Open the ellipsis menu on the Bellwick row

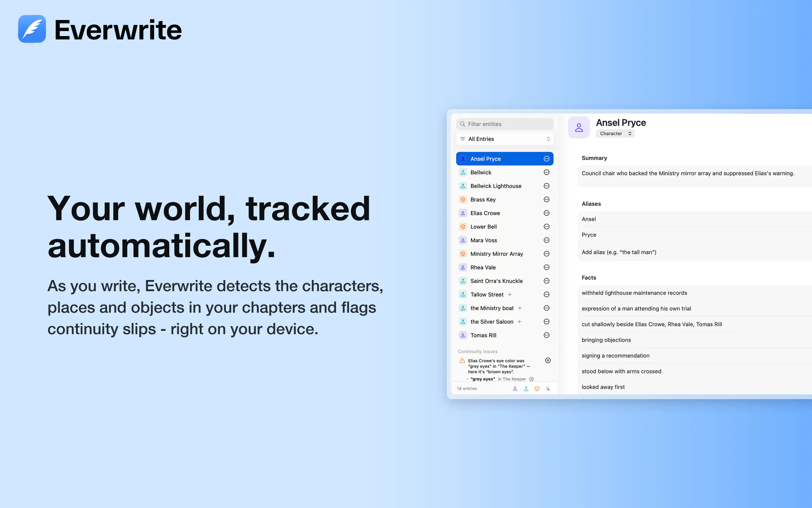click(x=546, y=172)
